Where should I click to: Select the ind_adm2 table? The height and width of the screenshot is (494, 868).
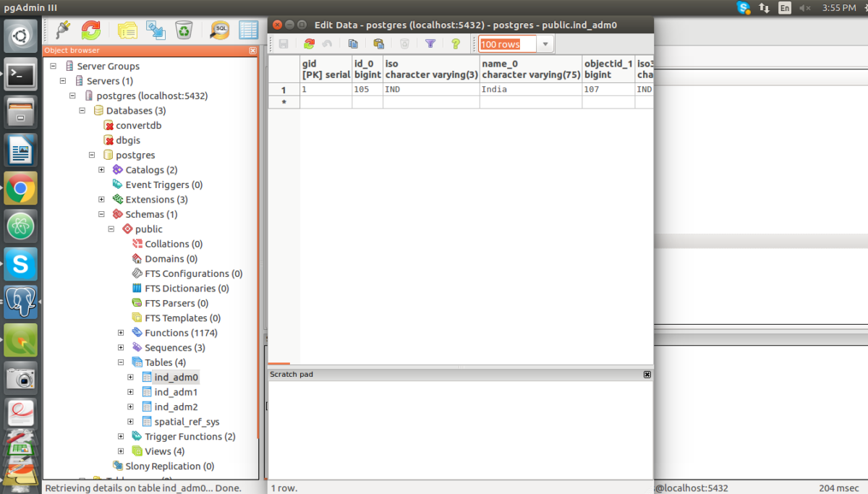click(x=174, y=406)
